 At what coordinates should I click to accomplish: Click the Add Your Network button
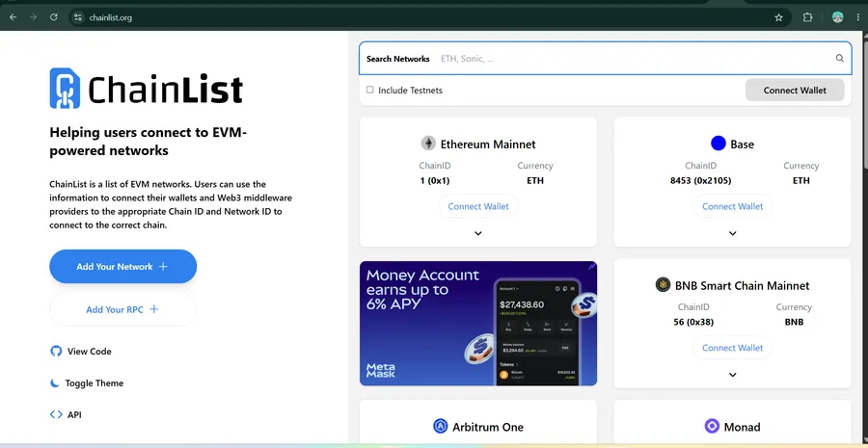[x=122, y=267]
